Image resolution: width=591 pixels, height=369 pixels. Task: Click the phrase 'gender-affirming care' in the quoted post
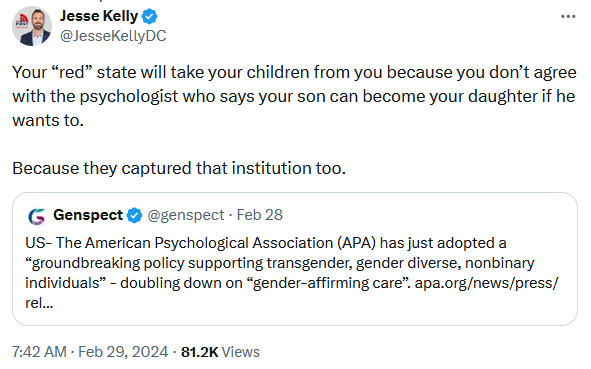click(328, 283)
